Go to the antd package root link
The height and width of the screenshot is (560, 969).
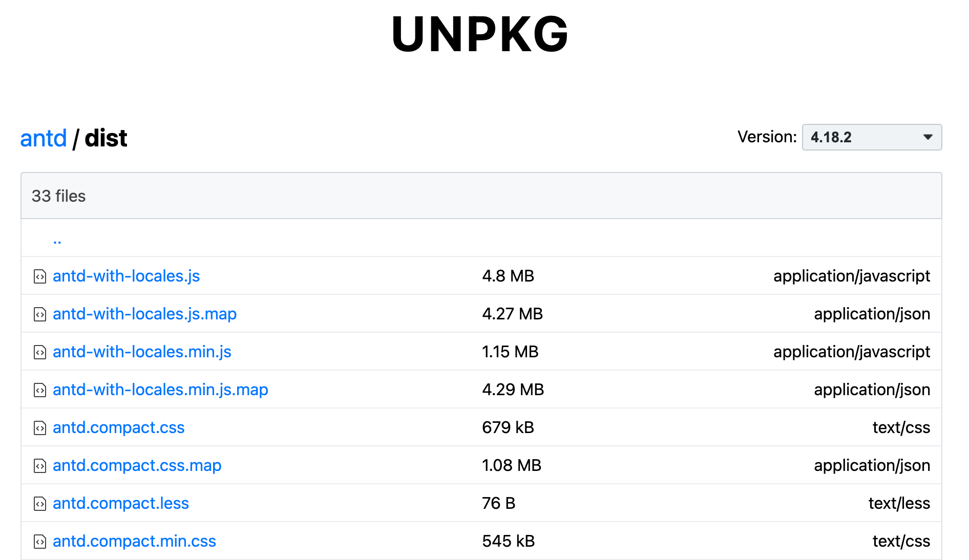click(x=44, y=138)
